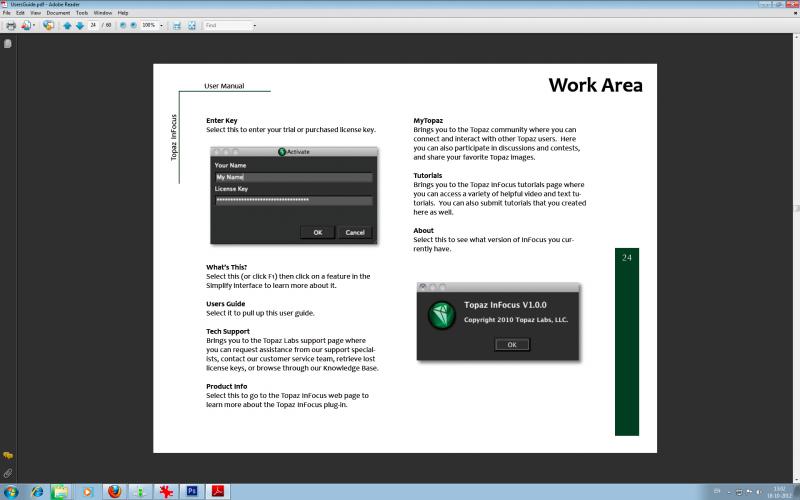Screen dimensions: 800x500
Task: Click the vertical scrollbar up arrow
Action: [796, 37]
